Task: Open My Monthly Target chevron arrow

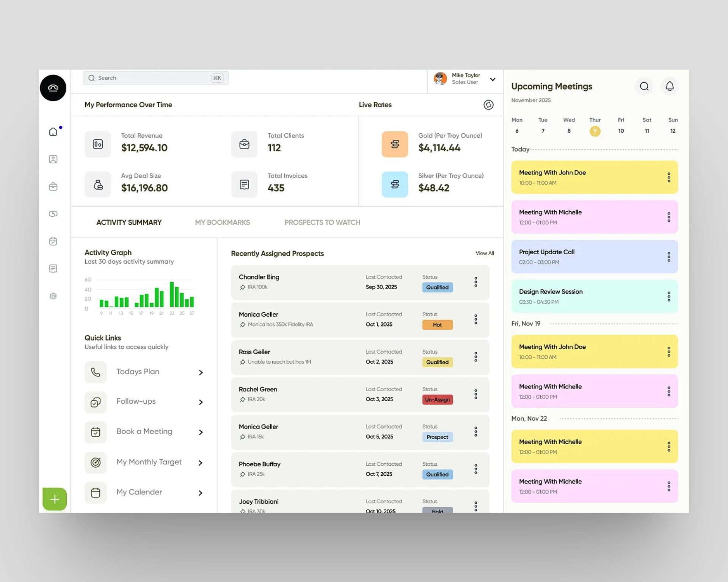Action: point(201,463)
